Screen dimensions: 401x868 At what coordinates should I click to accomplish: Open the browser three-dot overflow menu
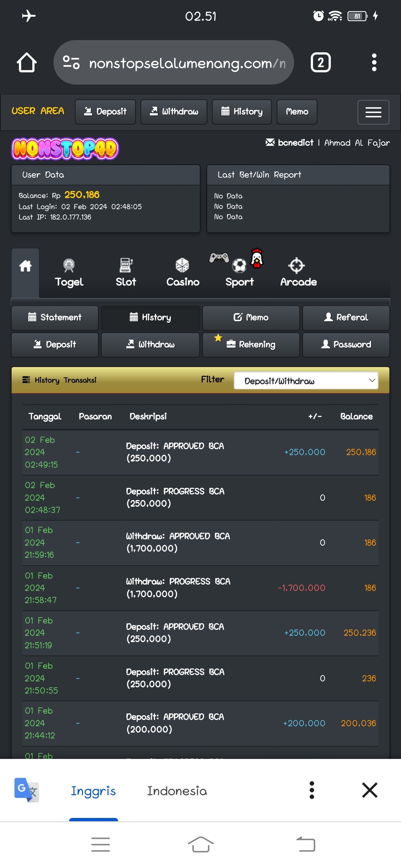(x=374, y=62)
